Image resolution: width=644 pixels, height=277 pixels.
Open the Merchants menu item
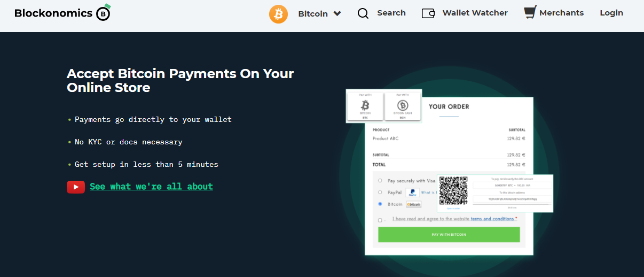[561, 13]
